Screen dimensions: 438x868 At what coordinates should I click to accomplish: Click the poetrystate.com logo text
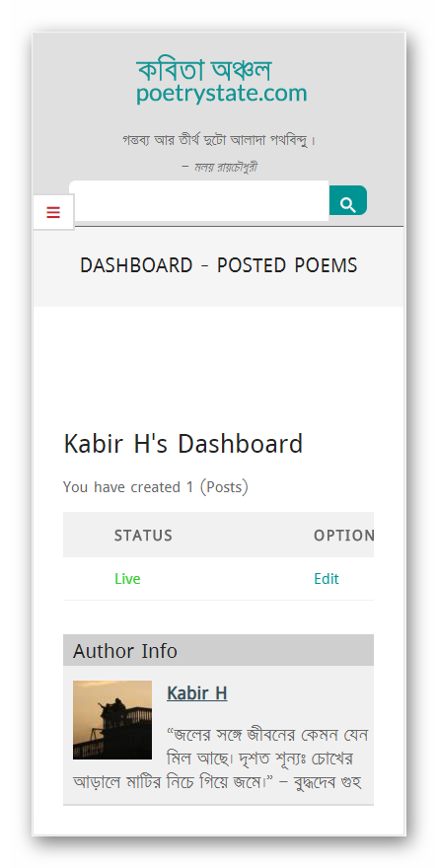tap(222, 94)
